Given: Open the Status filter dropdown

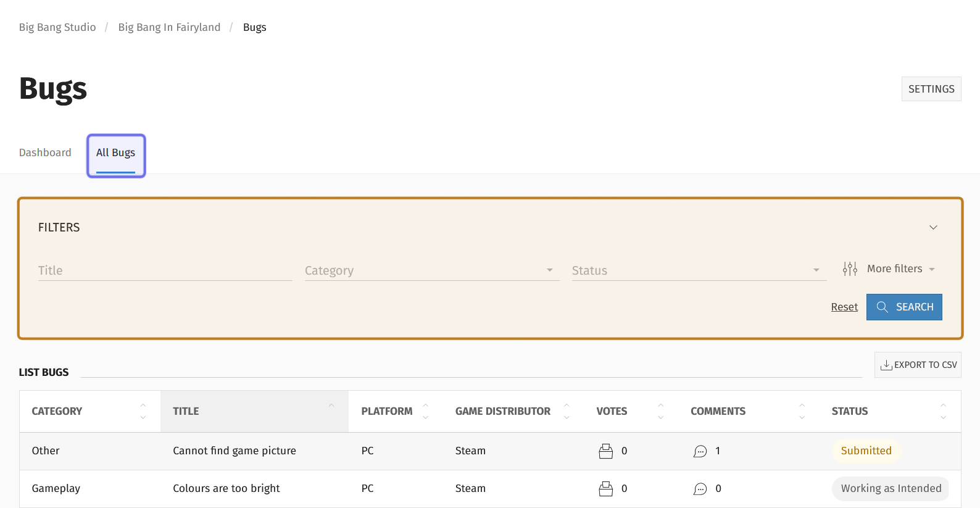Looking at the screenshot, I should point(699,270).
